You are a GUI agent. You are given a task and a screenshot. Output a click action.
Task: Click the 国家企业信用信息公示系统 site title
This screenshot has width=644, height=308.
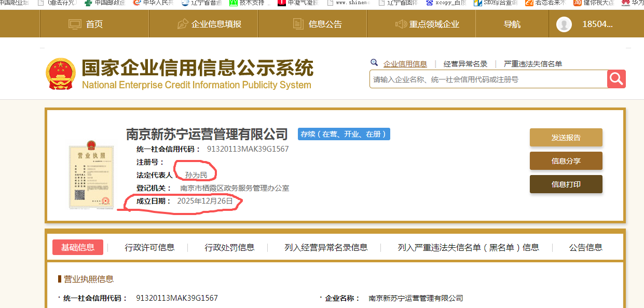tap(197, 68)
